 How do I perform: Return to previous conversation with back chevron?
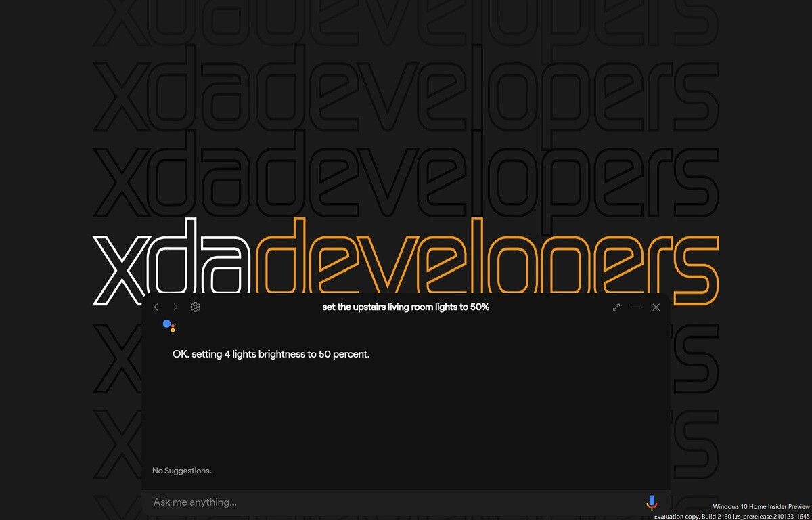click(x=156, y=307)
